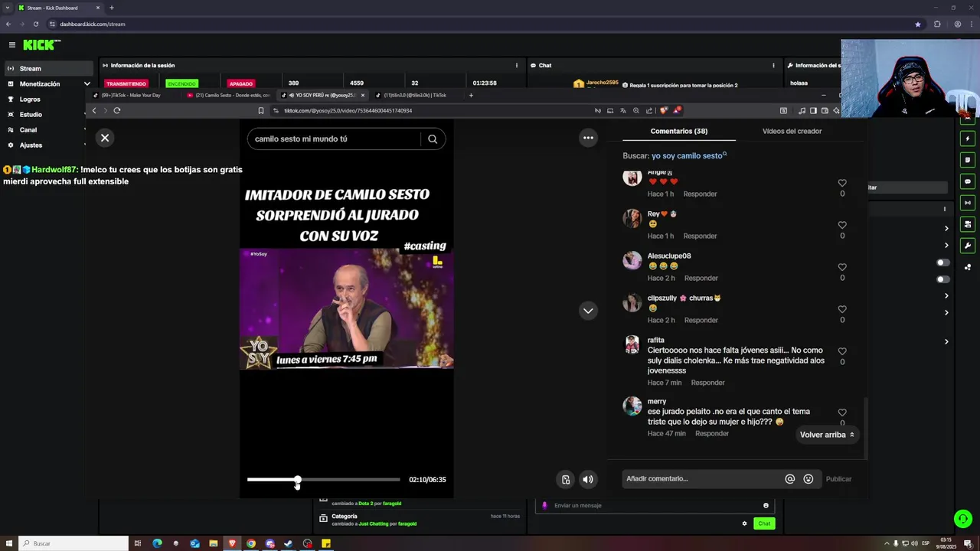The width and height of the screenshot is (980, 551).
Task: Expand the lowest chevron row in right panel
Action: tap(946, 341)
